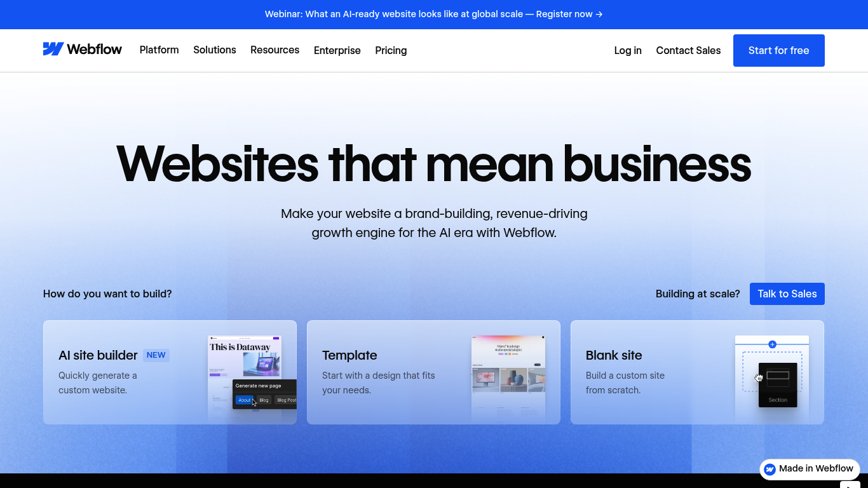Select Enterprise in the navigation bar
This screenshot has height=488, width=868.
(337, 50)
